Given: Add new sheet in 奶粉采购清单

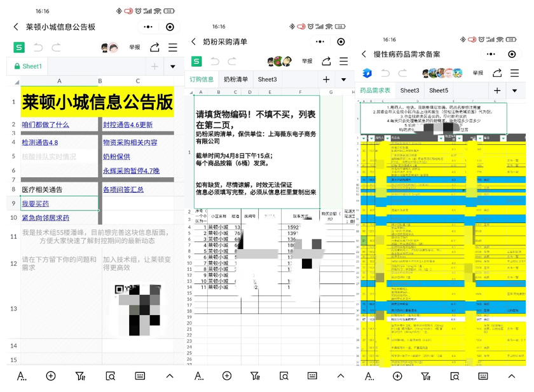Looking at the screenshot, I should point(326,79).
